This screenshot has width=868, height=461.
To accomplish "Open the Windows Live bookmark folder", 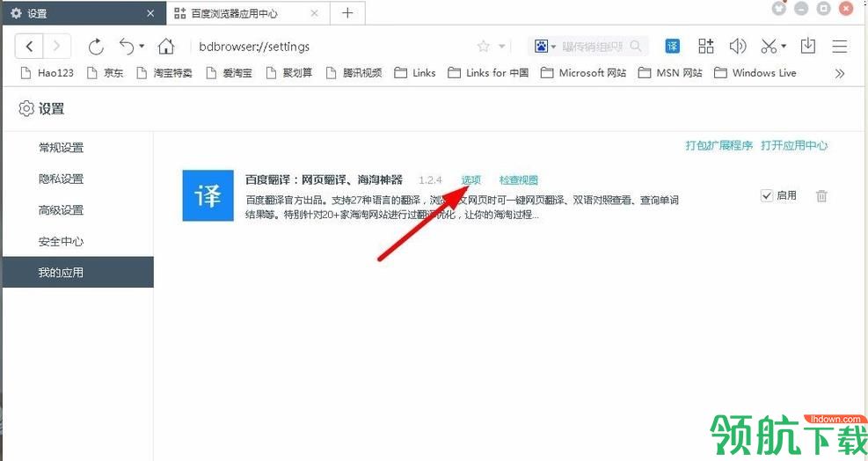I will point(755,73).
